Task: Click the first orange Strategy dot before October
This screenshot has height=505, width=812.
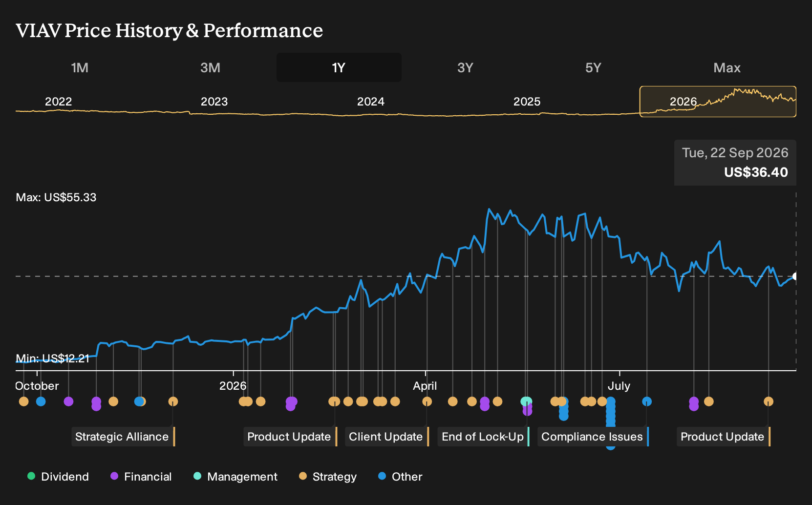Action: coord(23,401)
